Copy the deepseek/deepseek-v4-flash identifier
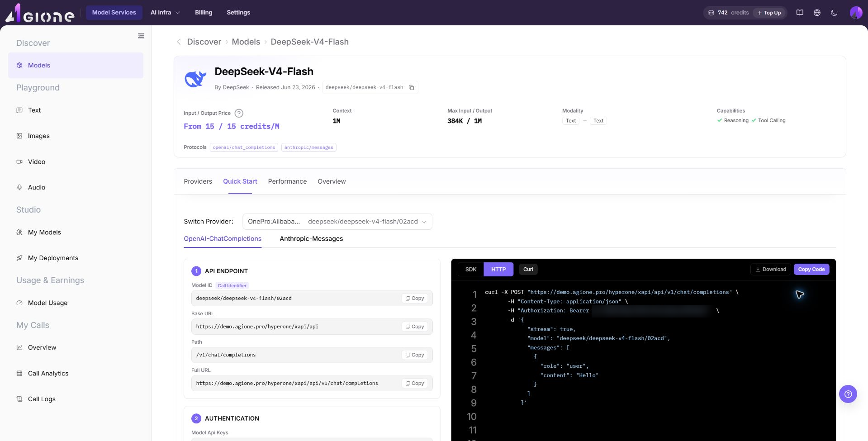 [412, 87]
